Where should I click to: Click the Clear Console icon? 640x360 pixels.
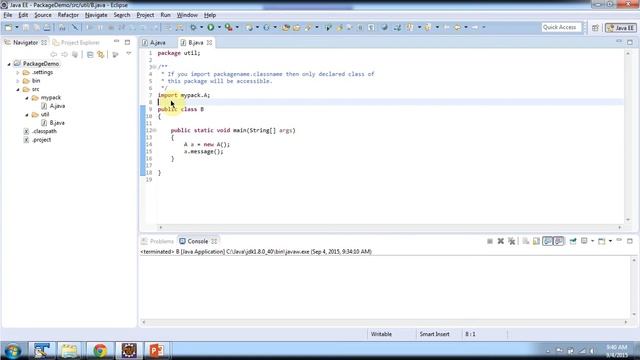[x=526, y=241]
